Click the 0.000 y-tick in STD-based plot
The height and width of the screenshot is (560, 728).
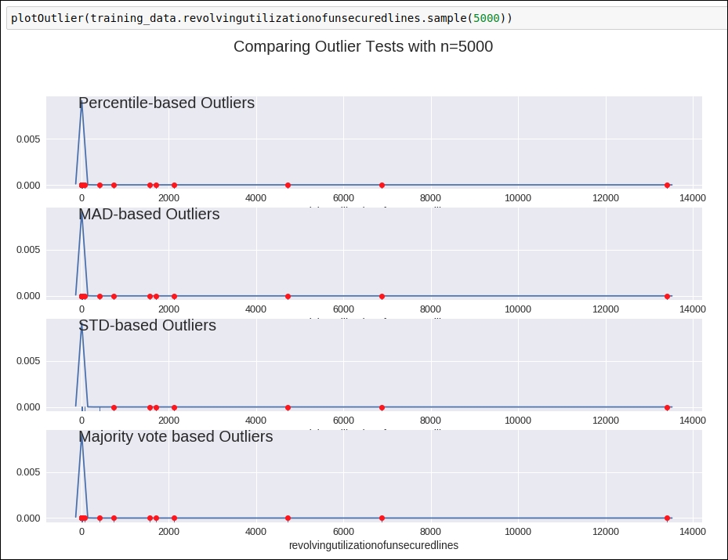click(x=28, y=407)
